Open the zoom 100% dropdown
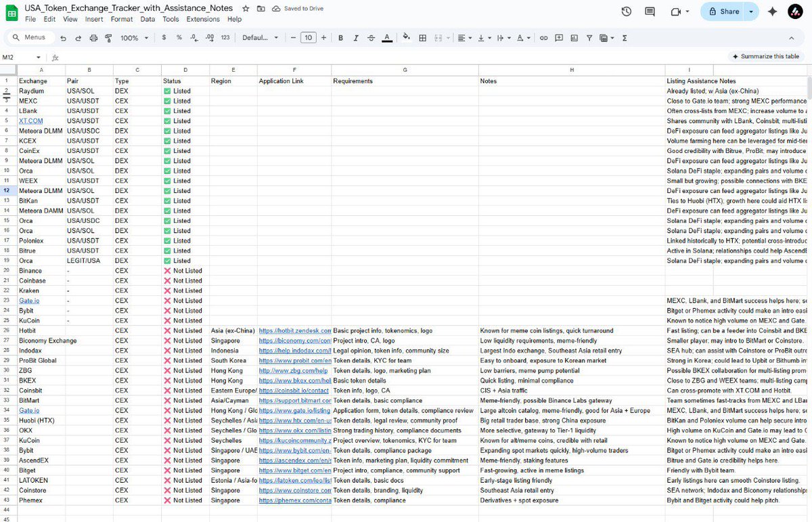Image resolution: width=812 pixels, height=522 pixels. tap(135, 38)
